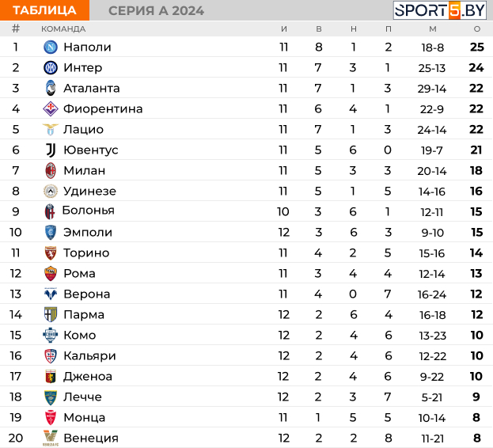The image size is (493, 448).
Task: Select the Bologna crest icon
Action: (x=50, y=211)
